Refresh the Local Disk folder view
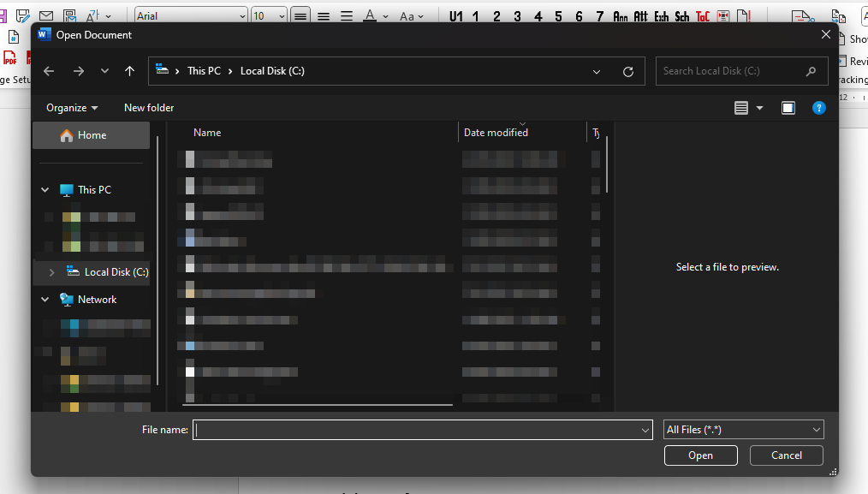The image size is (868, 494). 627,70
